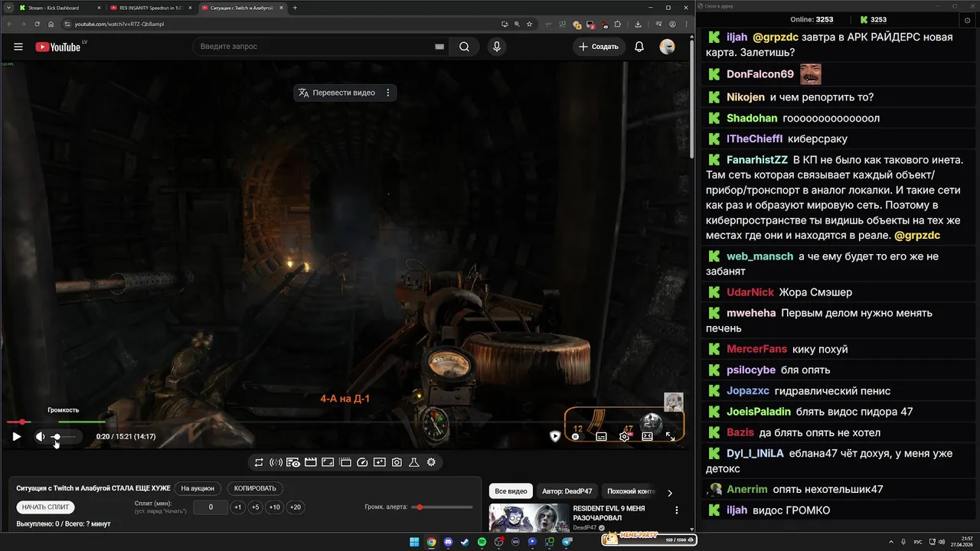Reload the page in Chrome

(x=38, y=24)
